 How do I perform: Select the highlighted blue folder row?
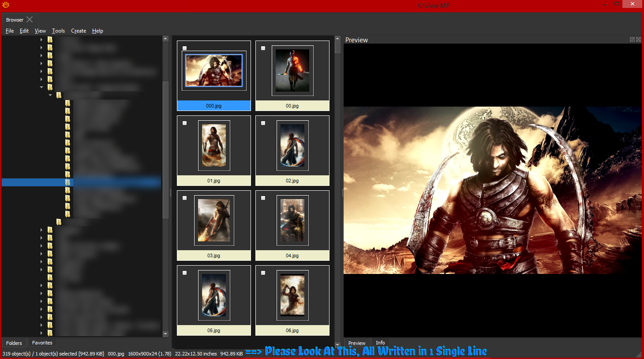[x=82, y=182]
